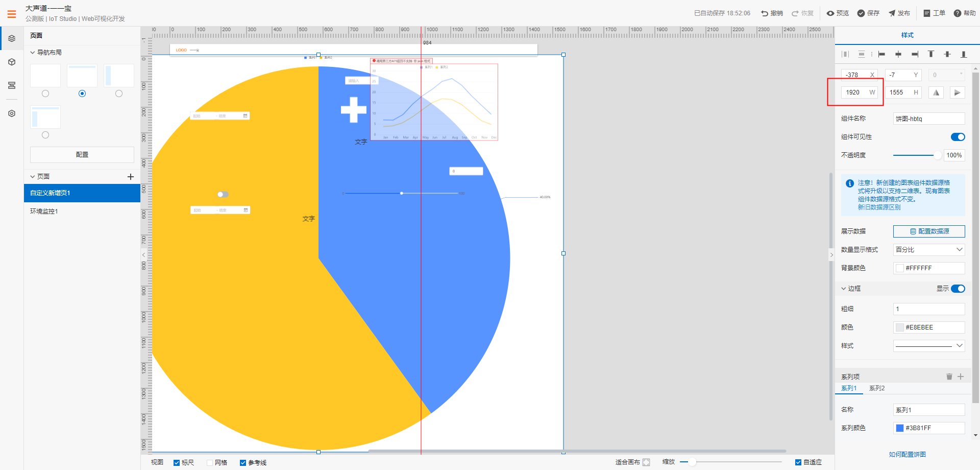
Task: Flip the switch component on canvas
Action: coord(223,194)
